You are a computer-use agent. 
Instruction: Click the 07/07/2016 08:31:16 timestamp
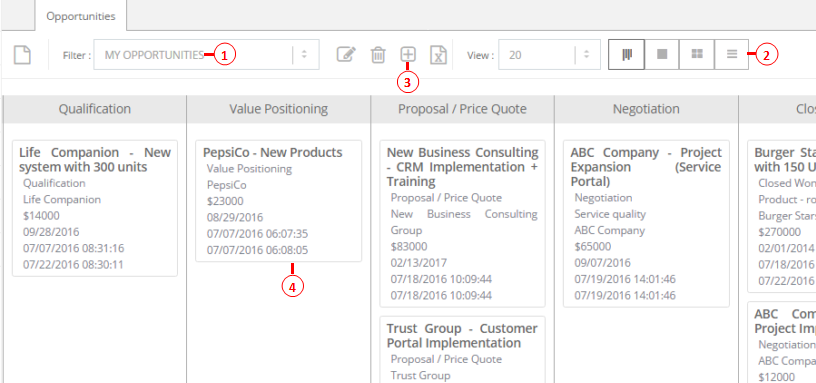pyautogui.click(x=73, y=248)
